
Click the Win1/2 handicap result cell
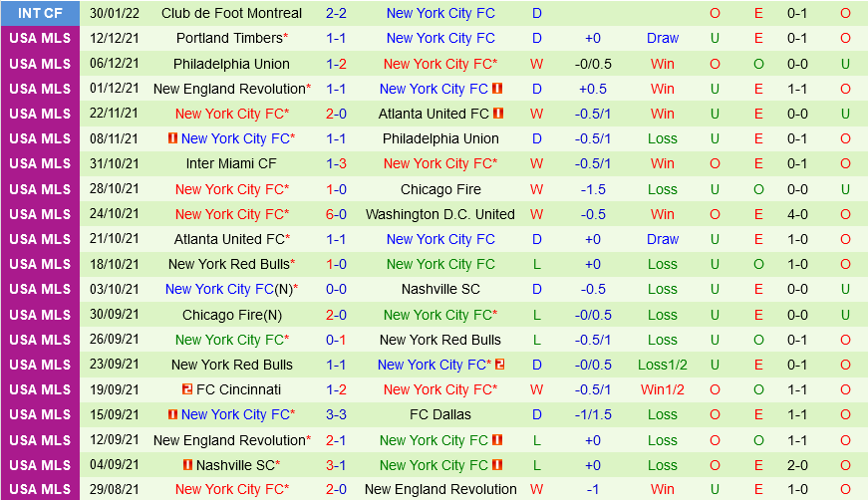(x=663, y=389)
